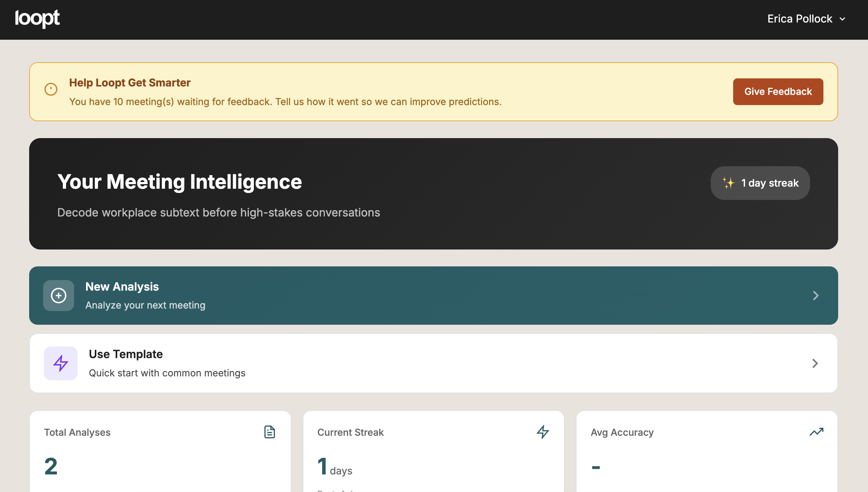Click the trending arrow icon on Avg Accuracy card
The image size is (868, 492).
816,432
